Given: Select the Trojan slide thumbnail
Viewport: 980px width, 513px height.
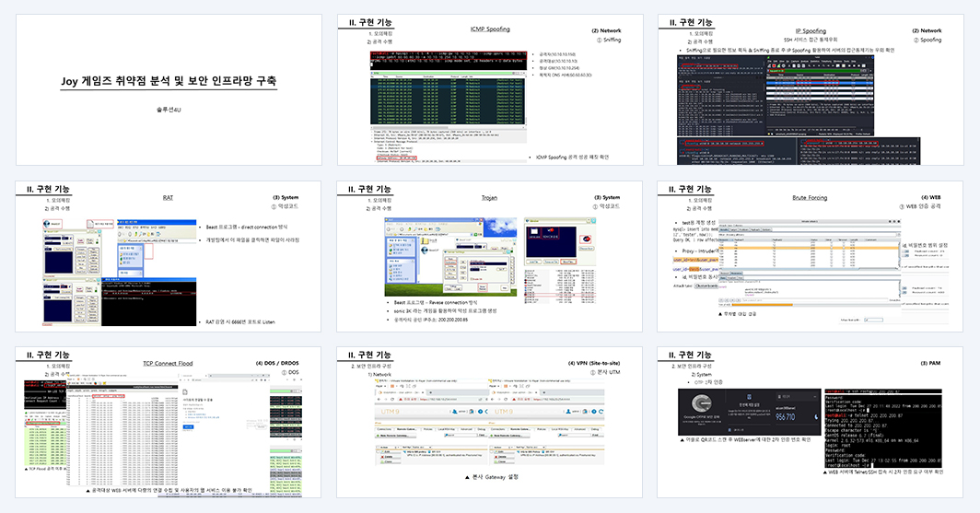Looking at the screenshot, I should click(490, 256).
